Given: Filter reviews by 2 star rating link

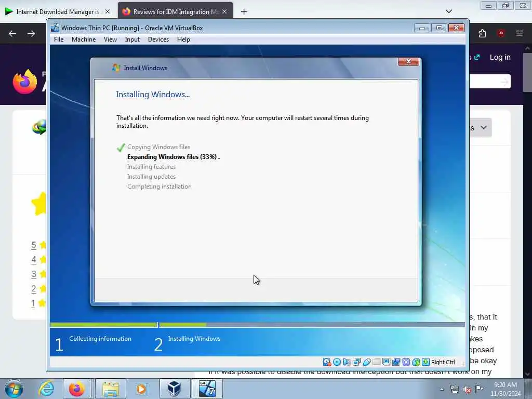Looking at the screenshot, I should click(x=34, y=289).
